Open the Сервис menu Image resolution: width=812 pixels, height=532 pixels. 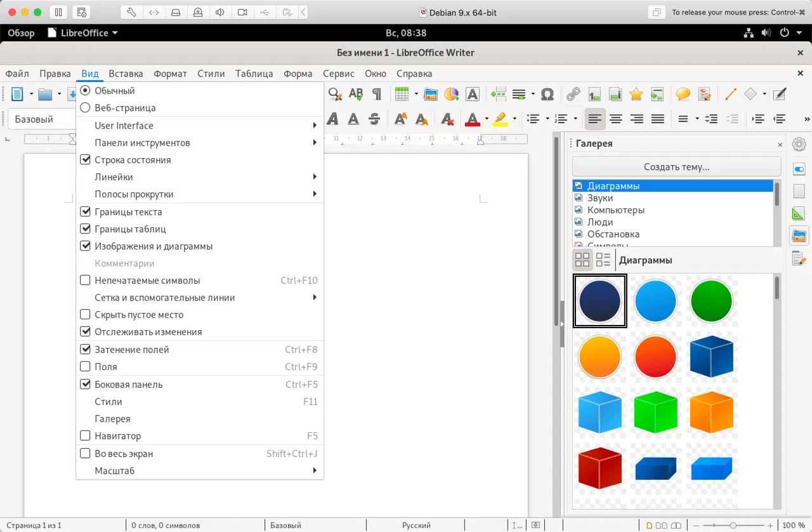[x=338, y=74]
